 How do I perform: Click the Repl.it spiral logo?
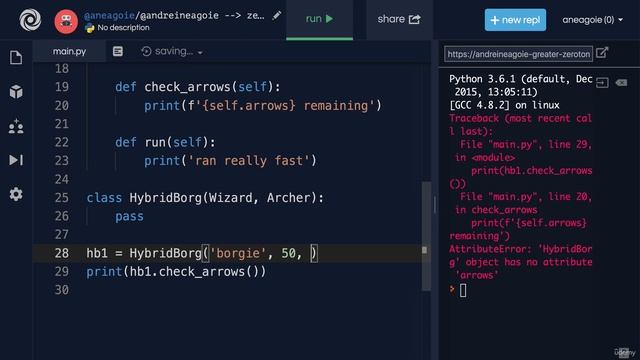pos(30,20)
